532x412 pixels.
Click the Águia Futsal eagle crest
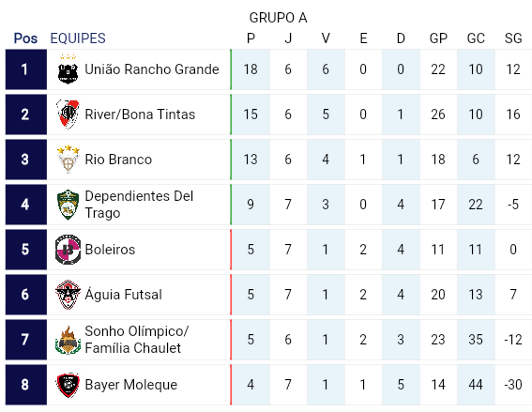(x=68, y=295)
